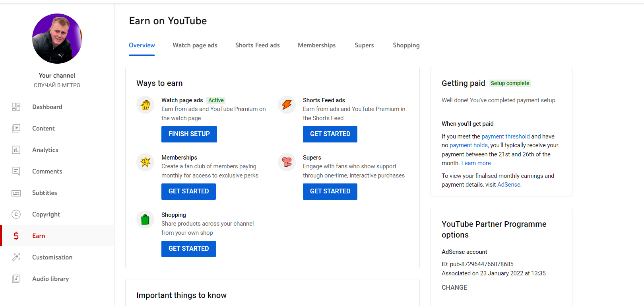
Task: Click the Earn on YouTube page title
Action: pyautogui.click(x=168, y=21)
